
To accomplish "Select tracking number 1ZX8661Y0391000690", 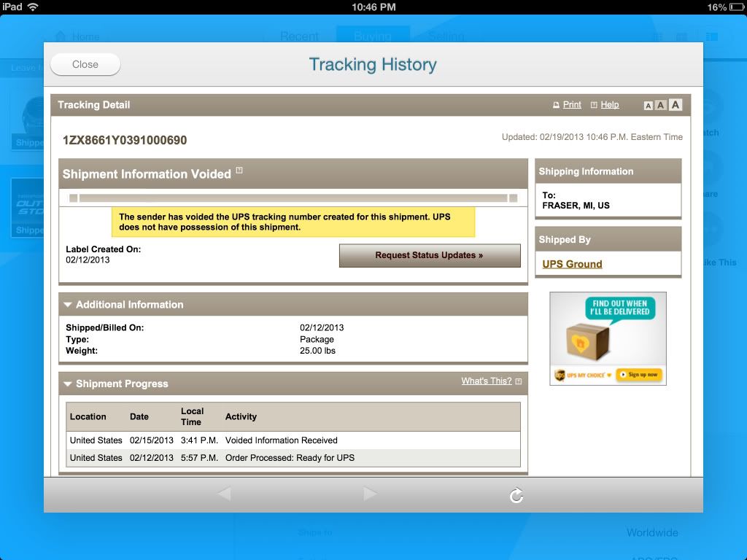I will (x=125, y=140).
